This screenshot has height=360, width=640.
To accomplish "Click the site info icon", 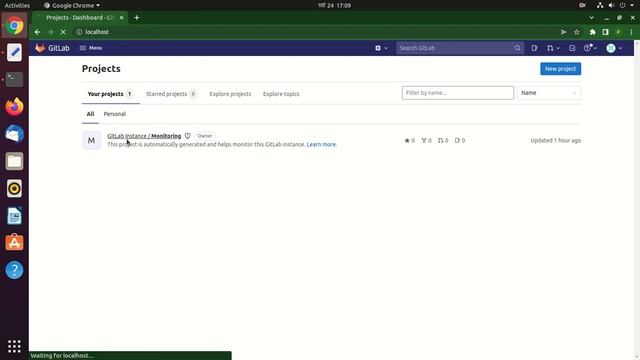I will click(79, 32).
